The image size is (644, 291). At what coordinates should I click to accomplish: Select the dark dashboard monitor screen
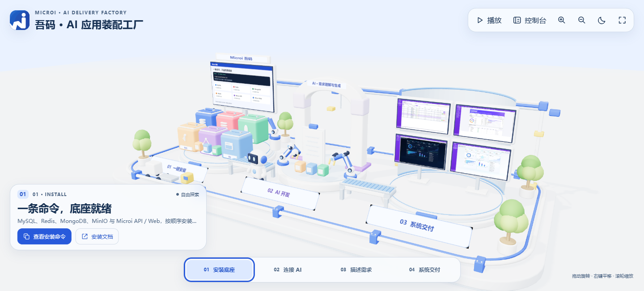pos(421,151)
